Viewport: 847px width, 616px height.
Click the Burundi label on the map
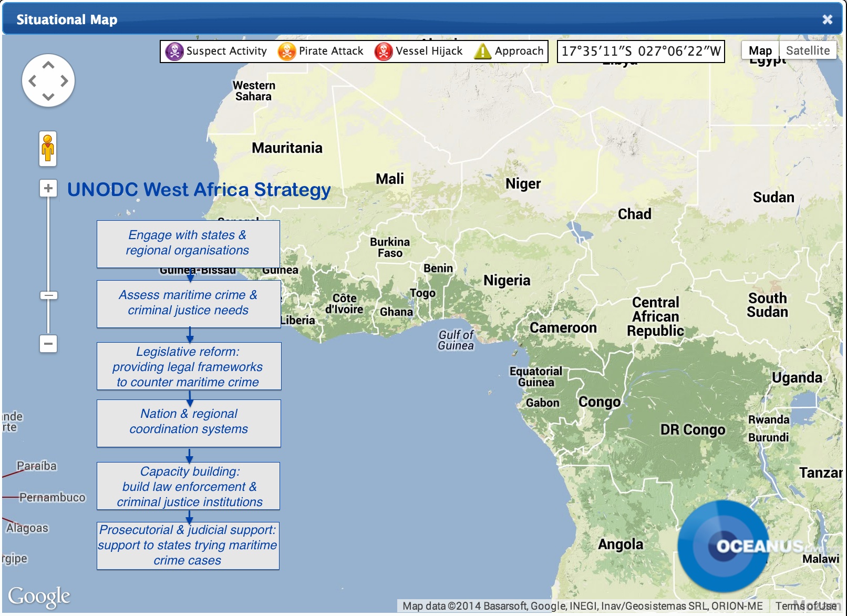coord(768,437)
